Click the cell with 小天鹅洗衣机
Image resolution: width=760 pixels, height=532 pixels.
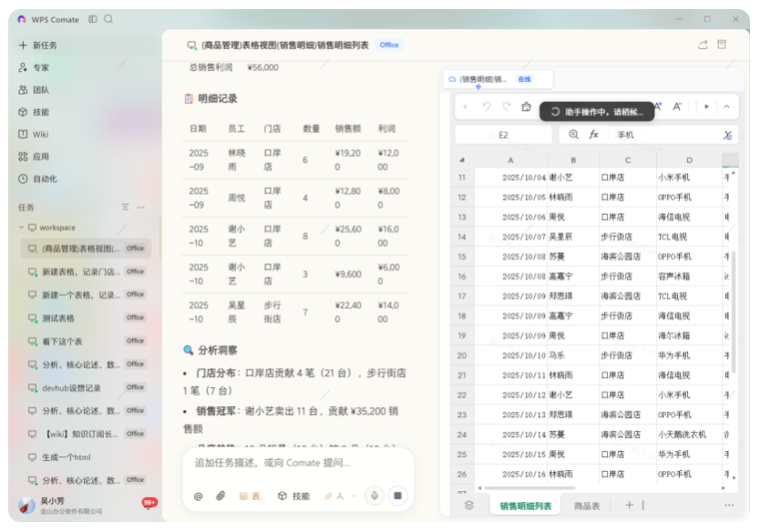point(689,435)
